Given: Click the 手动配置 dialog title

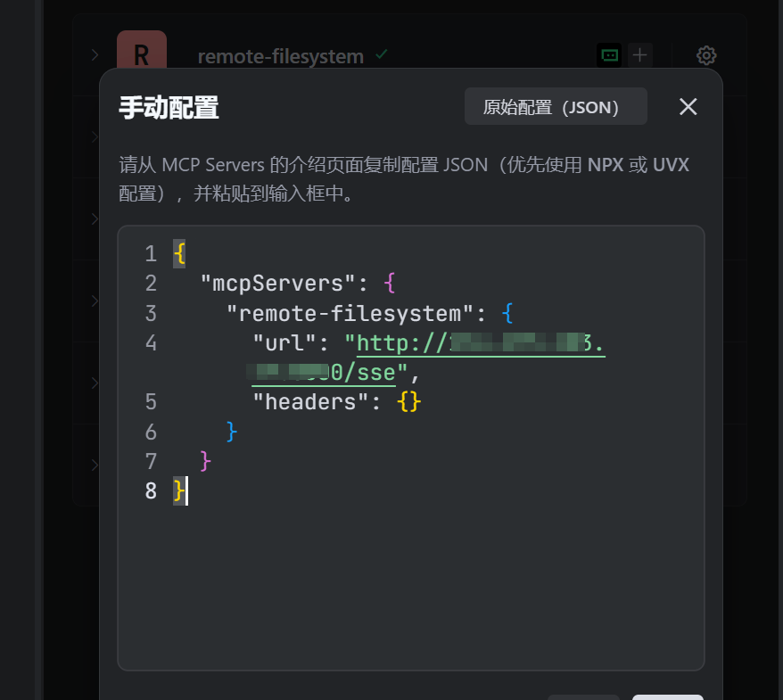Looking at the screenshot, I should (169, 107).
